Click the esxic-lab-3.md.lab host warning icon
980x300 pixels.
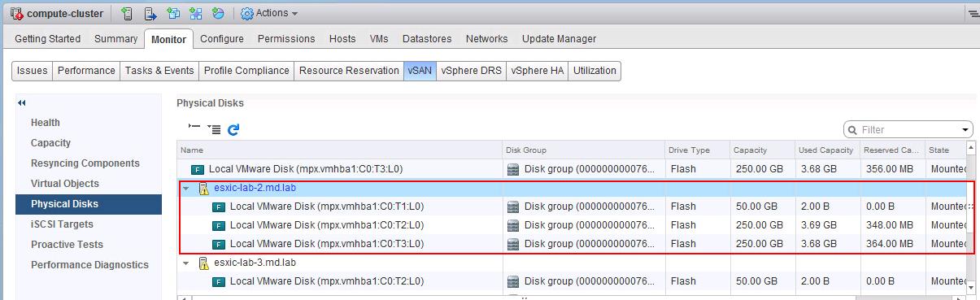coord(203,263)
